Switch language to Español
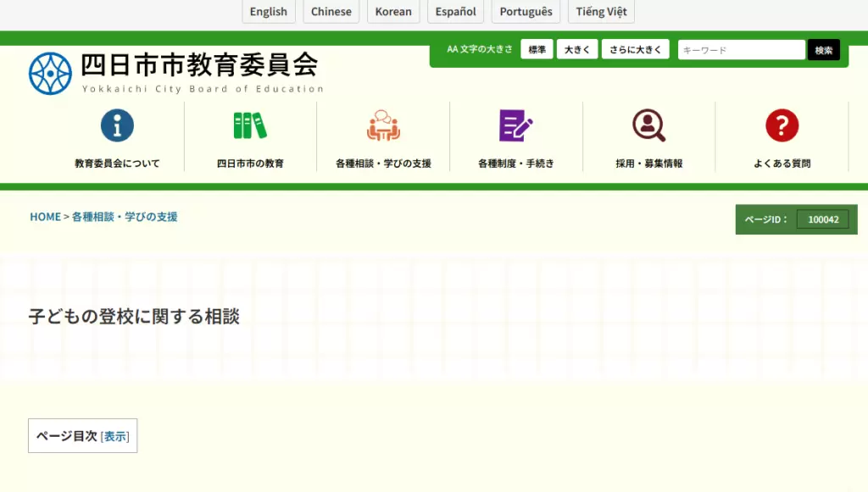 coord(455,12)
